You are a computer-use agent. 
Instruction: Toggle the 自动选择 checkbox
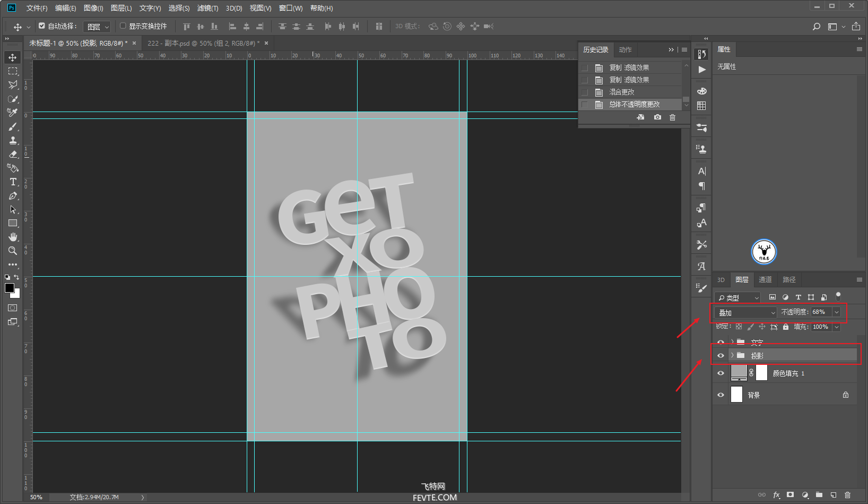pos(42,25)
